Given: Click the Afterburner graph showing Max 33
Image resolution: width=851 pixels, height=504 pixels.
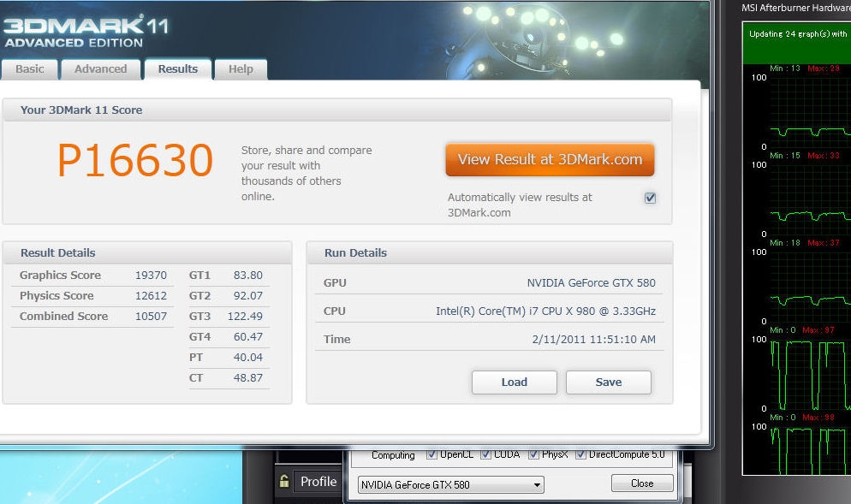Looking at the screenshot, I should (x=810, y=199).
